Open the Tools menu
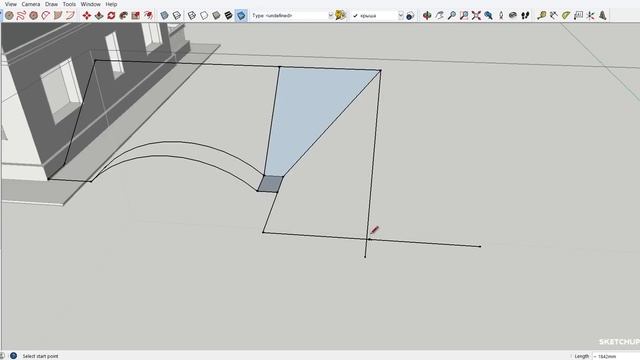640x360 pixels. (x=69, y=4)
